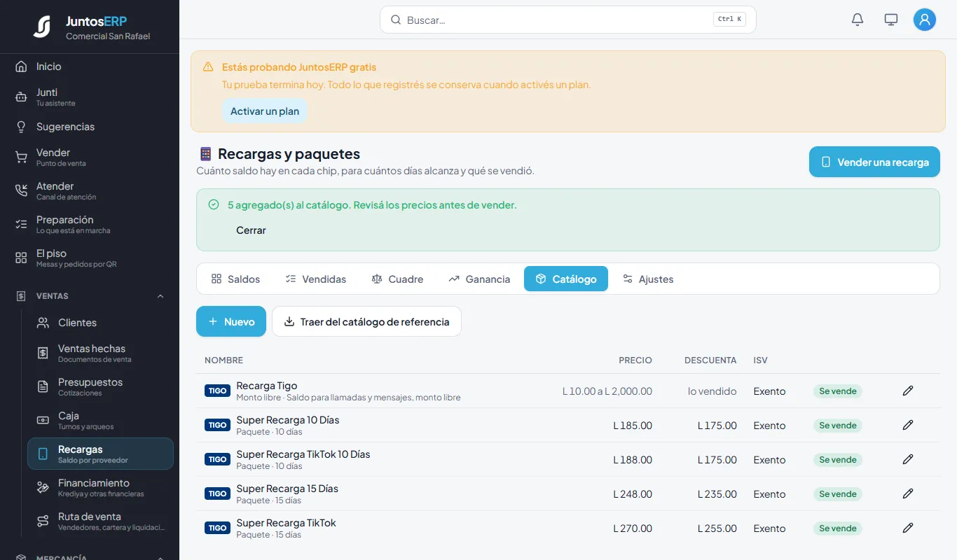Open Ventas hechas in sidebar

100,353
